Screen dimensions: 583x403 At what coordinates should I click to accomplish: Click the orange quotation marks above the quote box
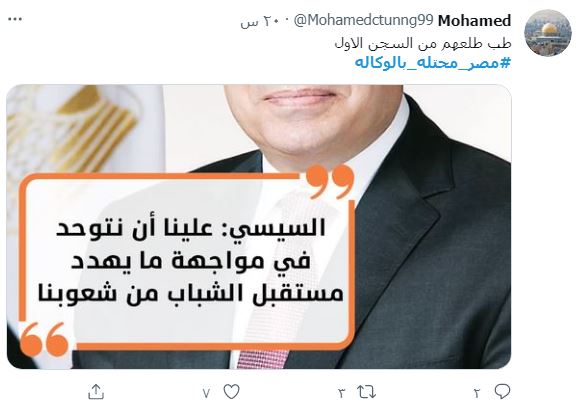(x=331, y=181)
